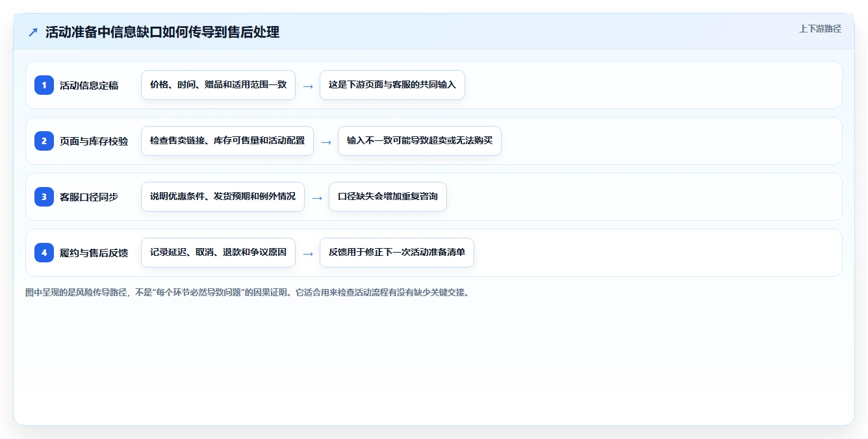Viewport: 868px width, 439px height.
Task: Click the 反馈用于修正下一次活动准备清单 box
Action: 397,253
